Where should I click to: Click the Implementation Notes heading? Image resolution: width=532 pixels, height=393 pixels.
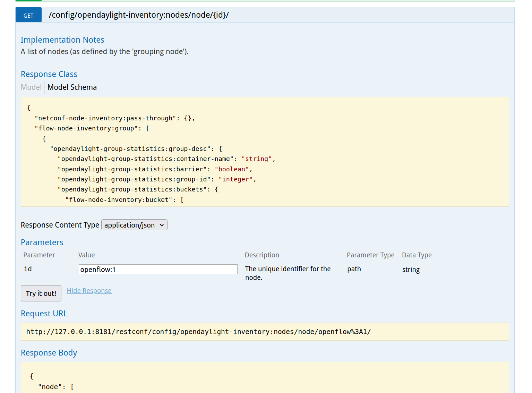click(x=62, y=40)
